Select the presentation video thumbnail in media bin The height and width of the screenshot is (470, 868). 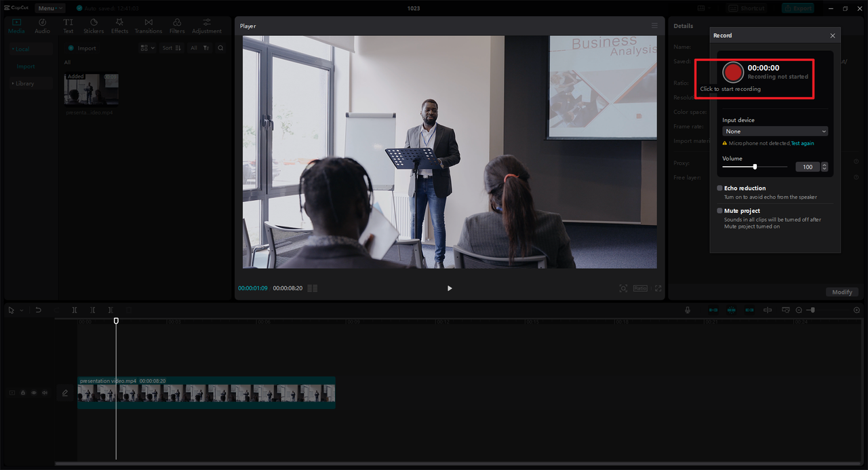coord(92,89)
